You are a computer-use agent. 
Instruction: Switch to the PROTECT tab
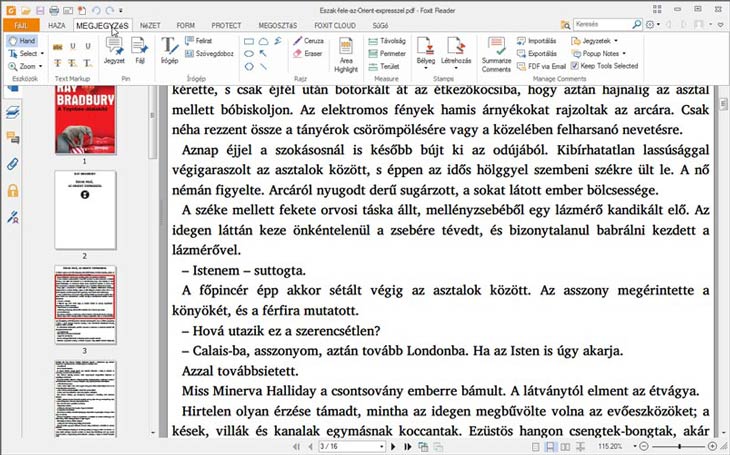pos(226,26)
